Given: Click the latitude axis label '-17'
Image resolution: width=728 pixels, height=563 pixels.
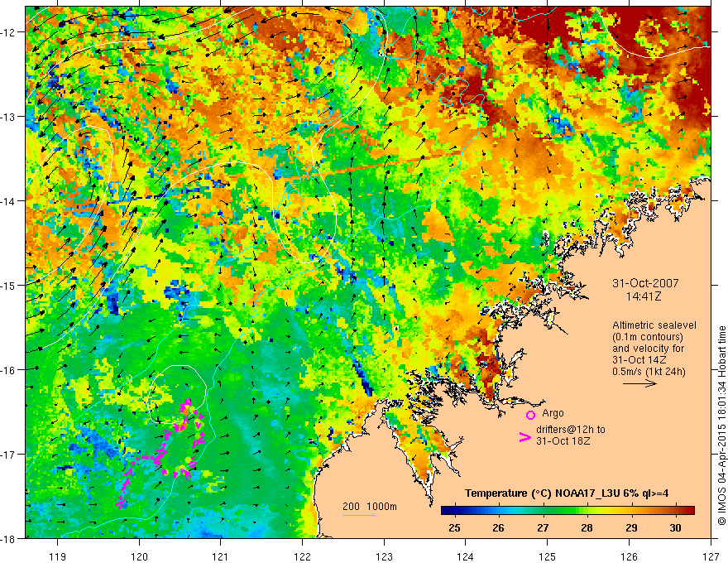Looking at the screenshot, I should tap(9, 455).
